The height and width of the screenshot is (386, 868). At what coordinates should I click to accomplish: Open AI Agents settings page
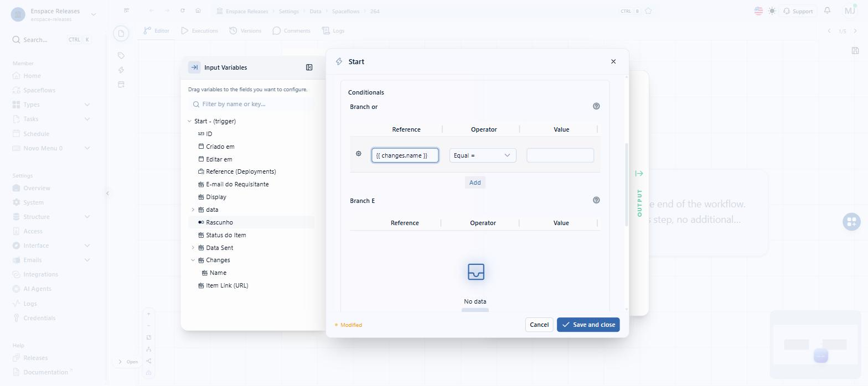32,289
